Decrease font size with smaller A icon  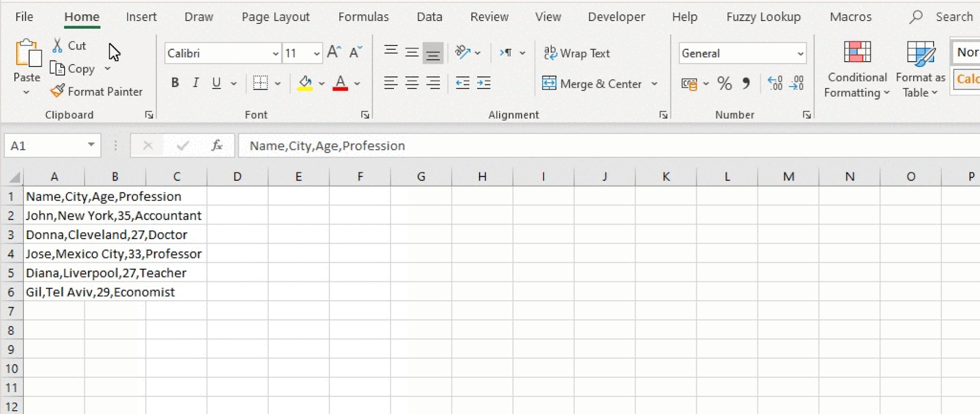(355, 53)
